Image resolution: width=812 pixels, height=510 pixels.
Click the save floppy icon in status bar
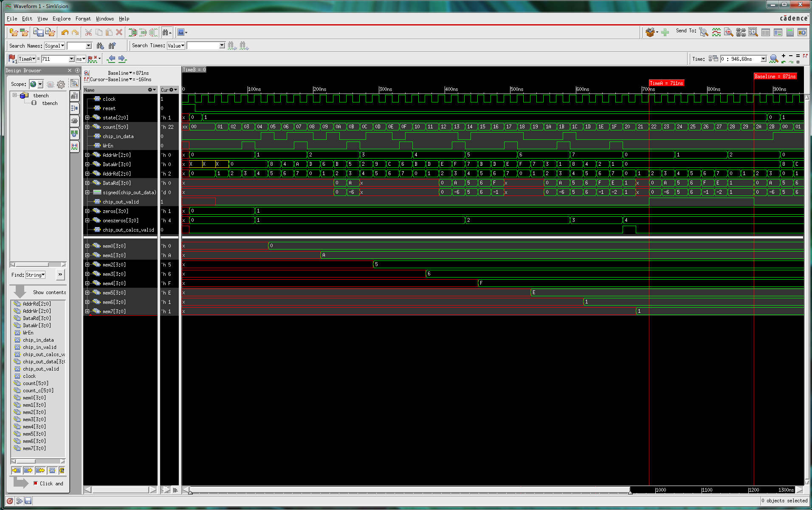tap(28, 501)
